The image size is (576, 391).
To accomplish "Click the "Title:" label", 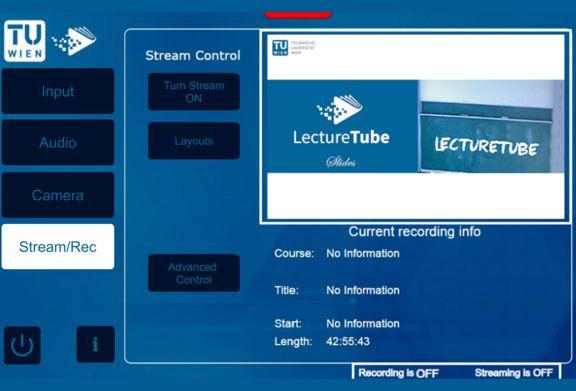I will [287, 290].
